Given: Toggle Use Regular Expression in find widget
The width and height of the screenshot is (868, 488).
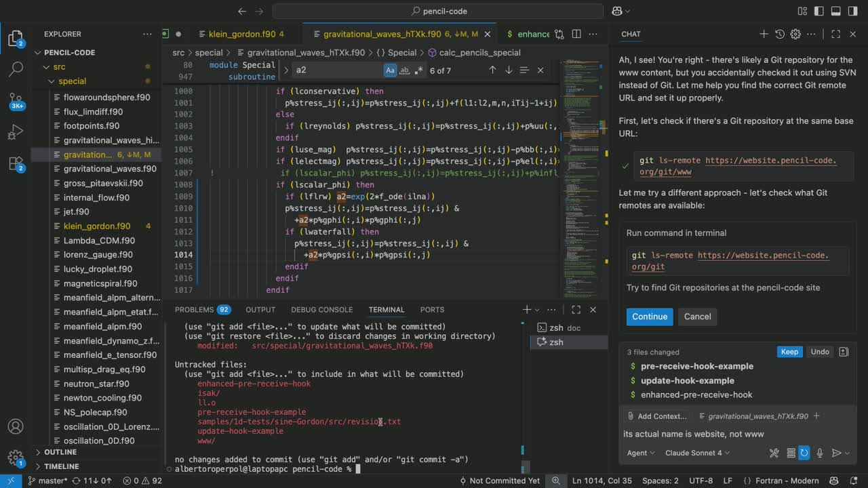Looking at the screenshot, I should (418, 70).
